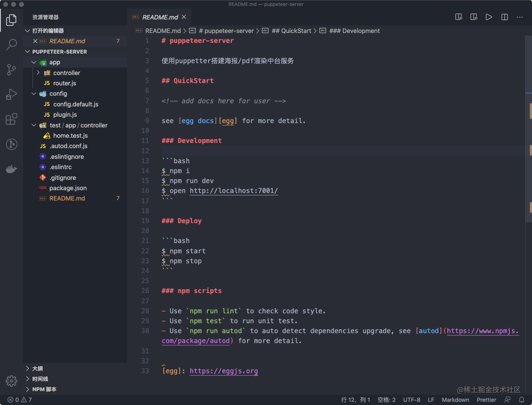The height and width of the screenshot is (405, 532).
Task: Open the Git Graph activity bar icon
Action: [x=12, y=144]
